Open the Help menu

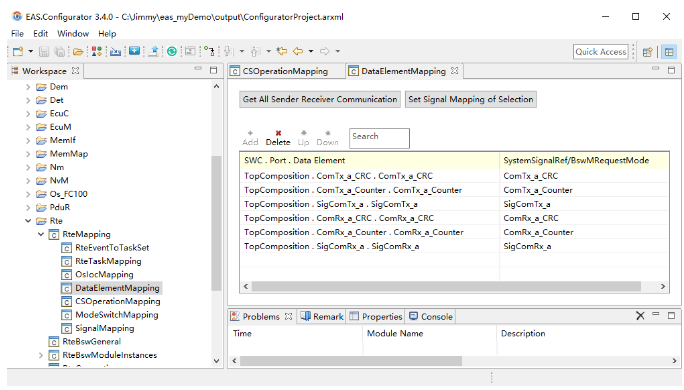[107, 34]
